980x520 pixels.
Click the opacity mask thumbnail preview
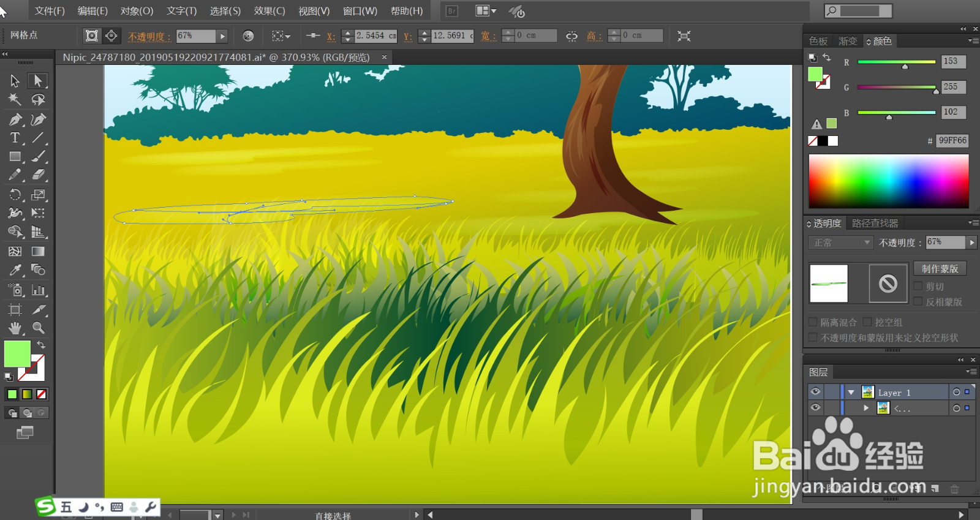[888, 284]
